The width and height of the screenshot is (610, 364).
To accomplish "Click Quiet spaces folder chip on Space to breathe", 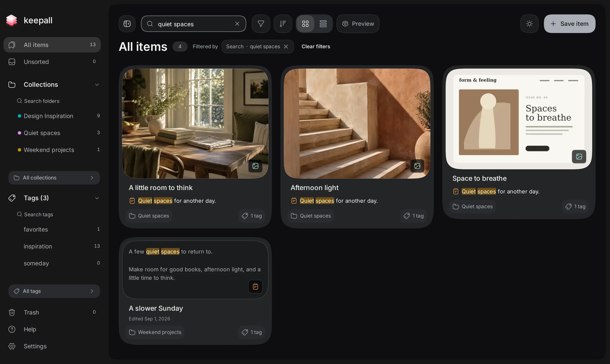I will pyautogui.click(x=473, y=207).
